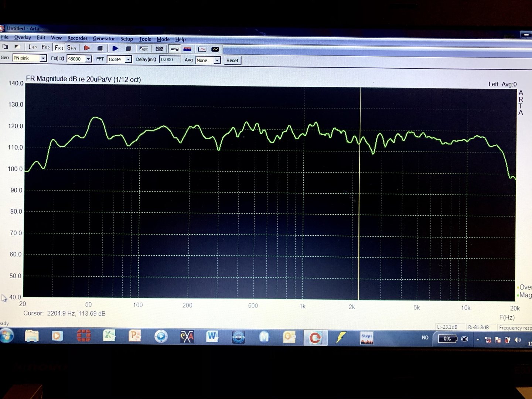Click the new file toolbar icon
Image resolution: width=532 pixels, height=399 pixels.
point(5,47)
